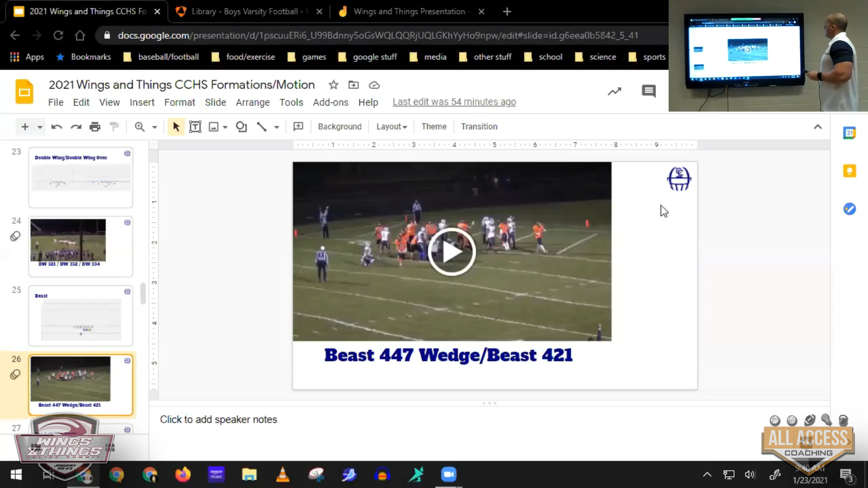Click the docs.google.com address bar
Screen dimensions: 868x488
[x=382, y=35]
